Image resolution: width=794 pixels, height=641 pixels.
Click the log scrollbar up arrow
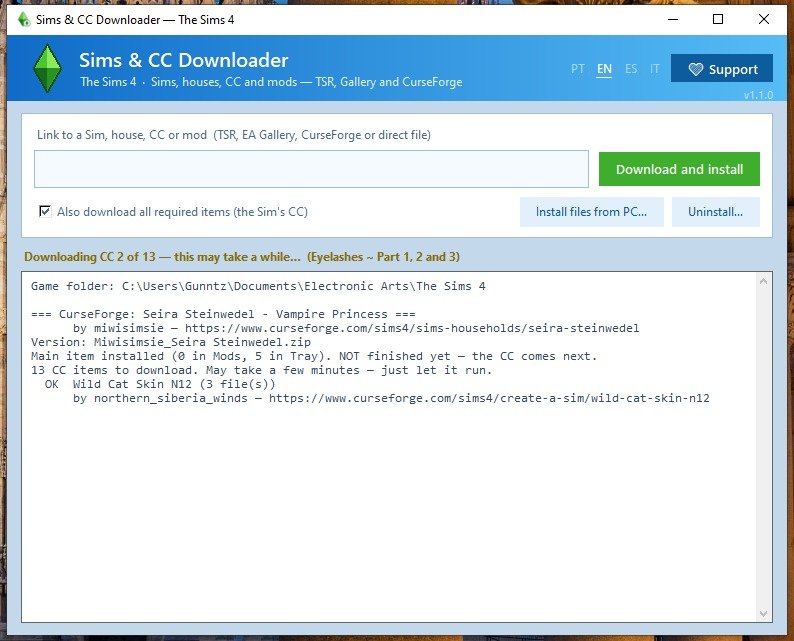coord(763,281)
